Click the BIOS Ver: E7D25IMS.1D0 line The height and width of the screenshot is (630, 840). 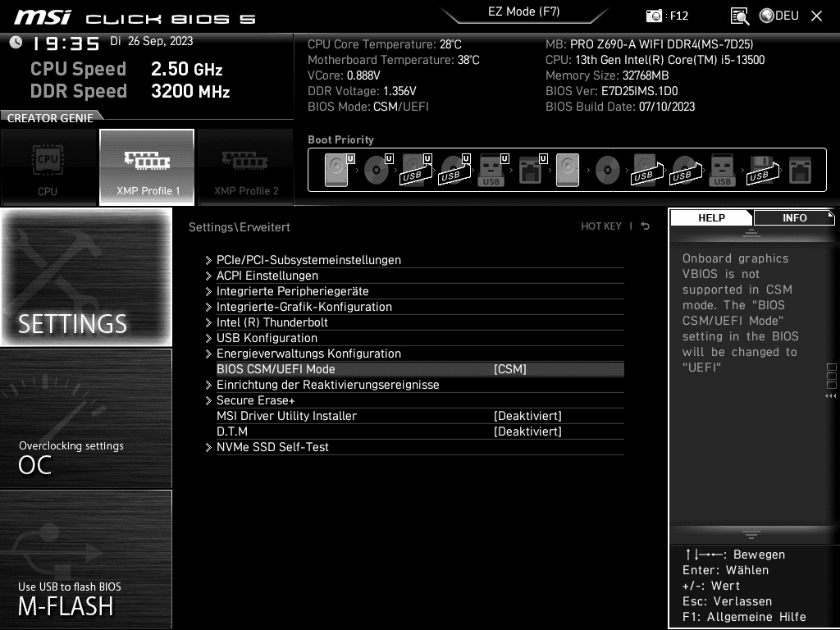(611, 91)
